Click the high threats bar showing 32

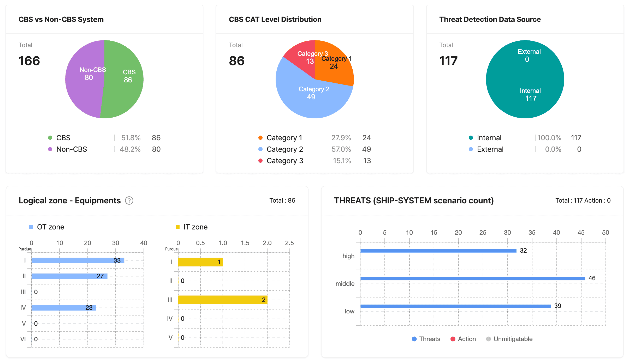coord(438,251)
